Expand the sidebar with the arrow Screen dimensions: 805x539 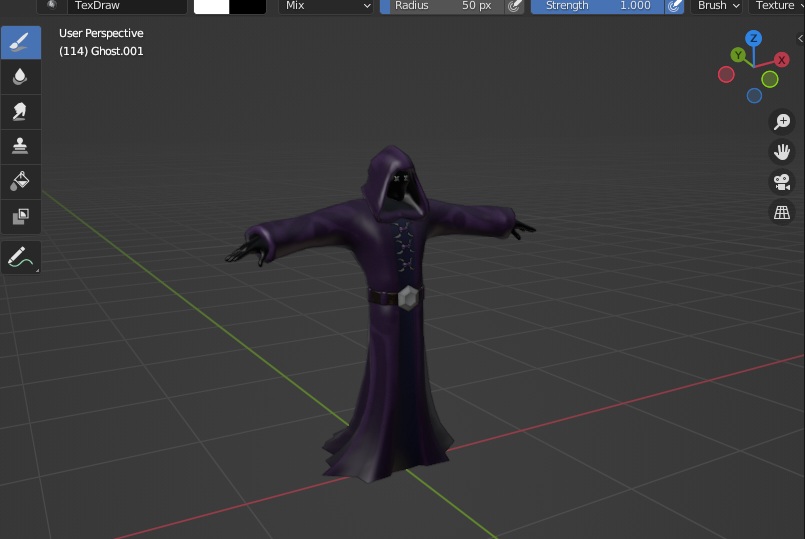pos(800,38)
